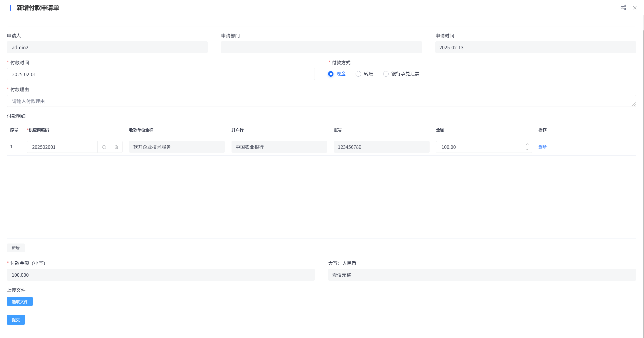
Task: Select the 转账 radio option
Action: point(358,74)
